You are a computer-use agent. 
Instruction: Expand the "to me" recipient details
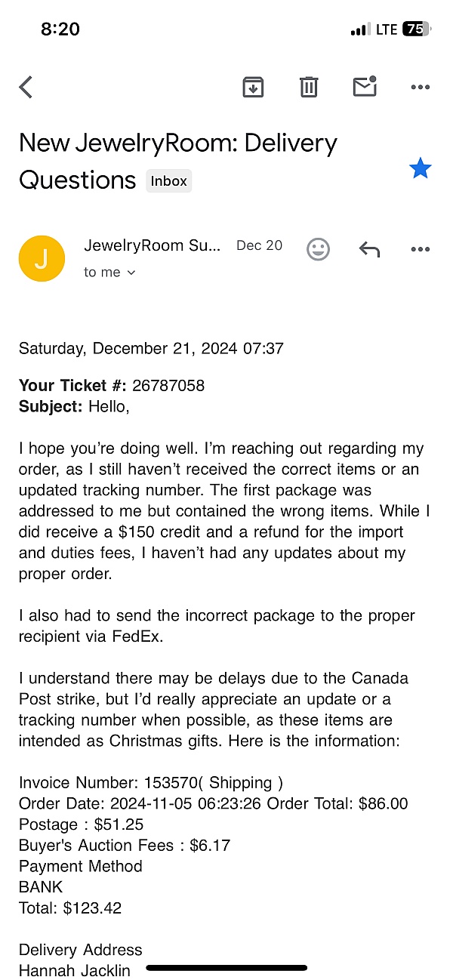(110, 273)
